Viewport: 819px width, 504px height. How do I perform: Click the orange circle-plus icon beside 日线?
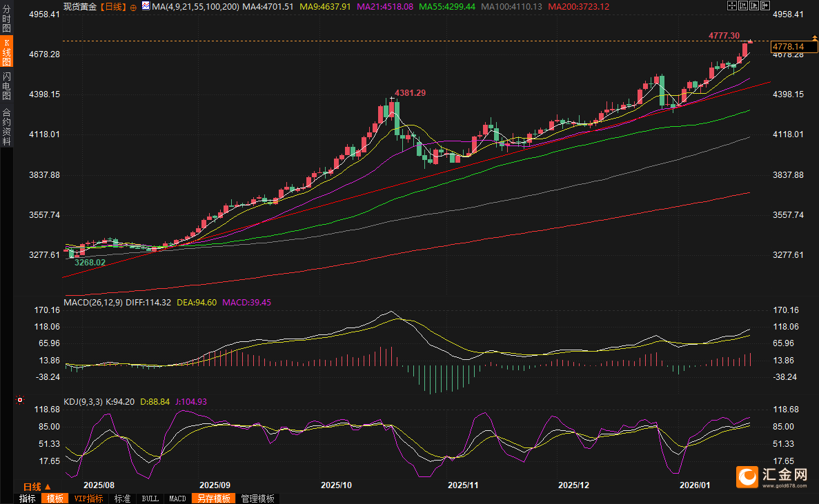[133, 7]
